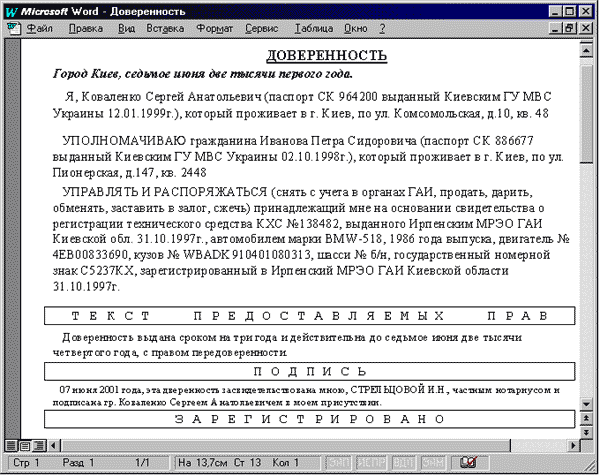Click 'Пионерская, д.147, кв. 2448' address line

pyautogui.click(x=130, y=173)
